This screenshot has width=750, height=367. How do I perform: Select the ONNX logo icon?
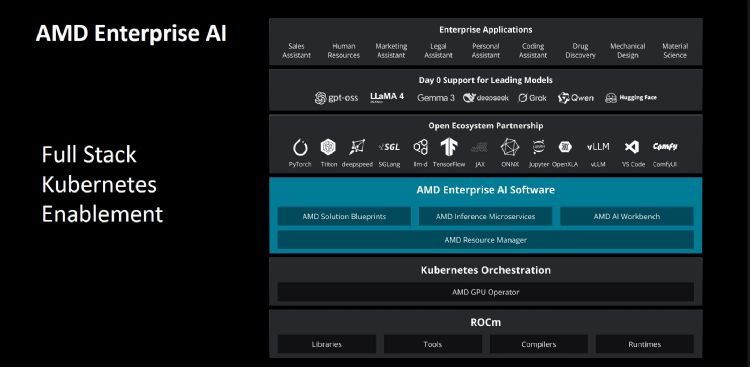click(509, 147)
